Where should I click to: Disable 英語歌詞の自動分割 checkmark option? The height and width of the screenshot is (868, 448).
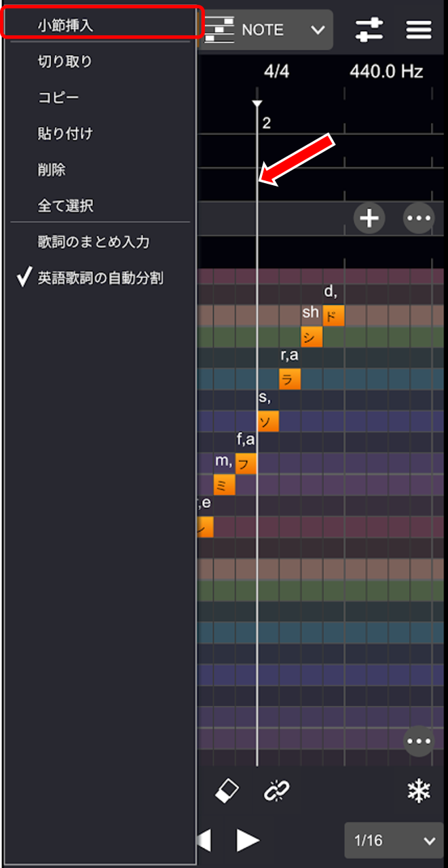point(100,278)
